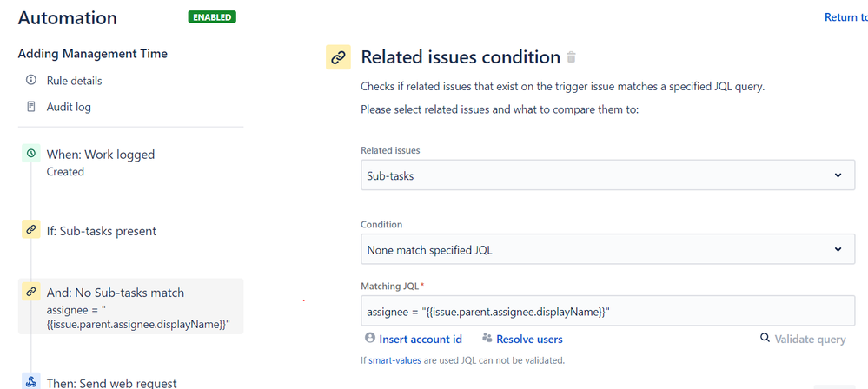Select the Then: Send web request step

tap(111, 383)
